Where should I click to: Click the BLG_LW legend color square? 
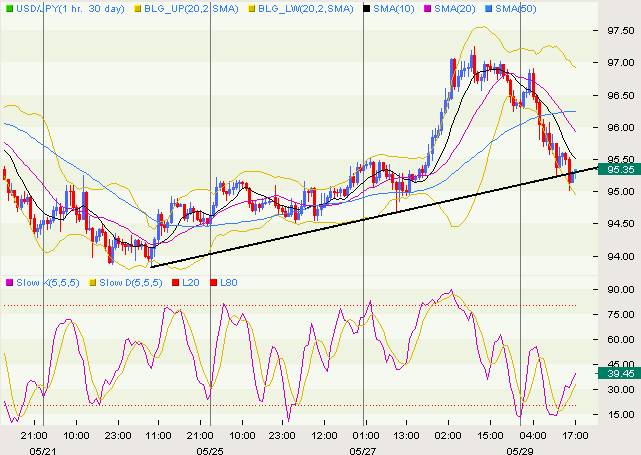click(252, 9)
